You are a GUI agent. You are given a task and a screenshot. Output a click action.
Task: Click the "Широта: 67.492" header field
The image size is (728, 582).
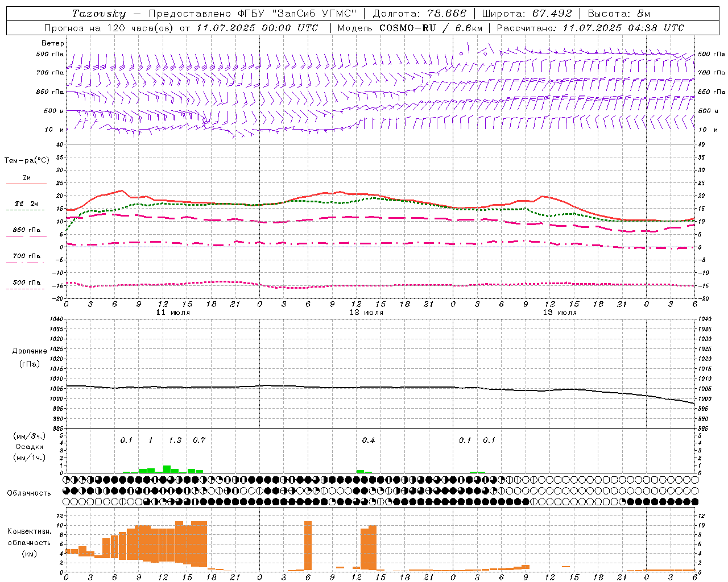[527, 14]
